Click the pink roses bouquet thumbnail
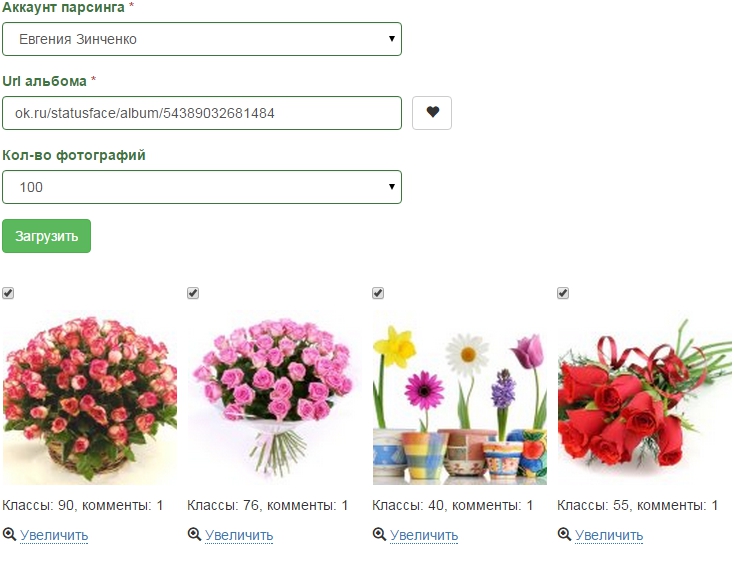 (x=274, y=398)
